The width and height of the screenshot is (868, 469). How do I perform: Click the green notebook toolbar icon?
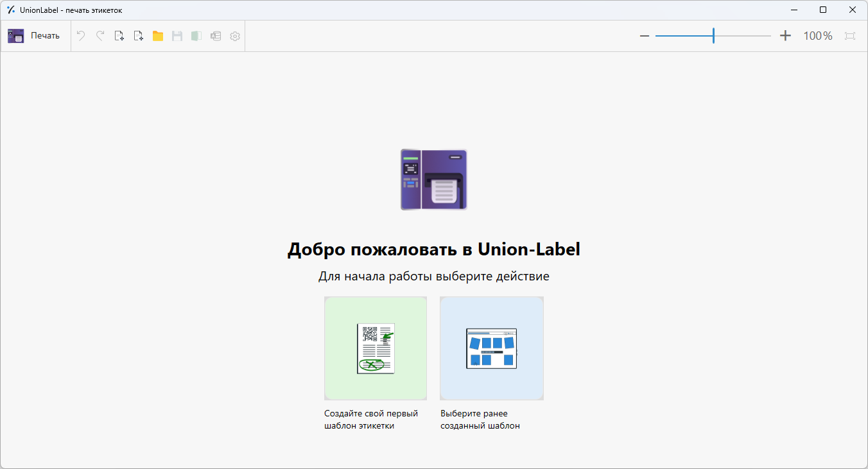tap(196, 36)
